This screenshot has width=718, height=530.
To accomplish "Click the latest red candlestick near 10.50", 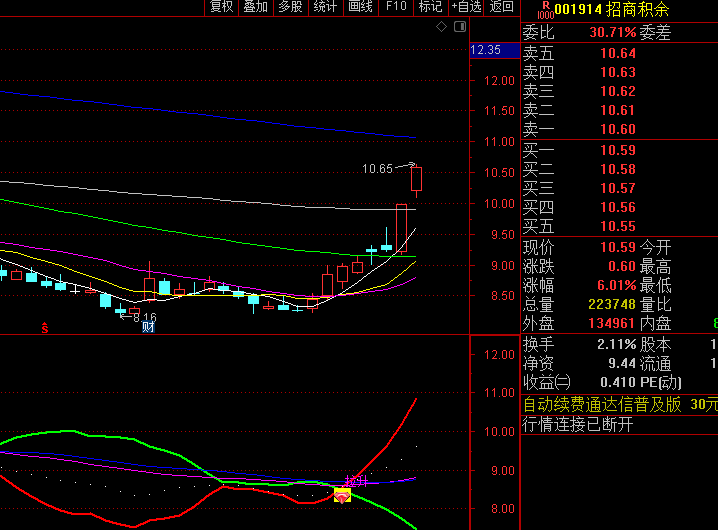I will 416,179.
